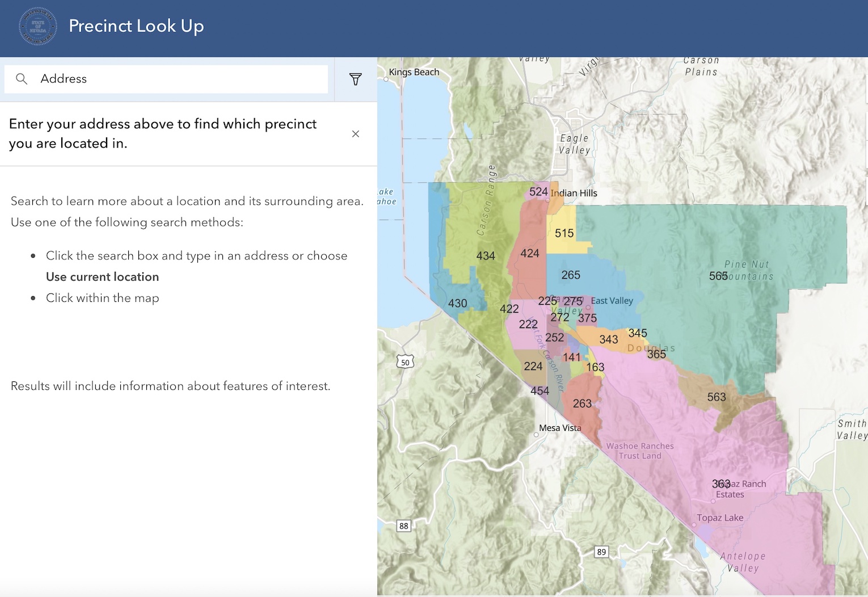Click precinct 343 near Douglas label

608,339
